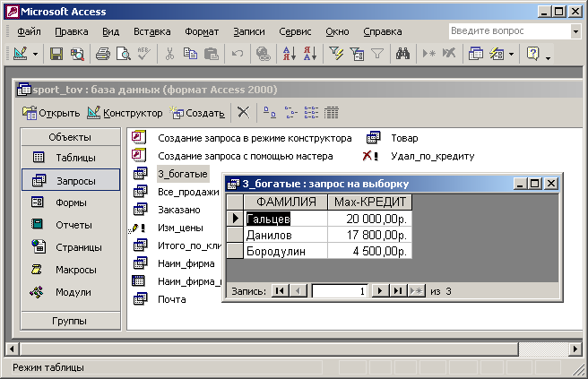Click Filter by Selection icon
This screenshot has width=588, height=379.
336,54
